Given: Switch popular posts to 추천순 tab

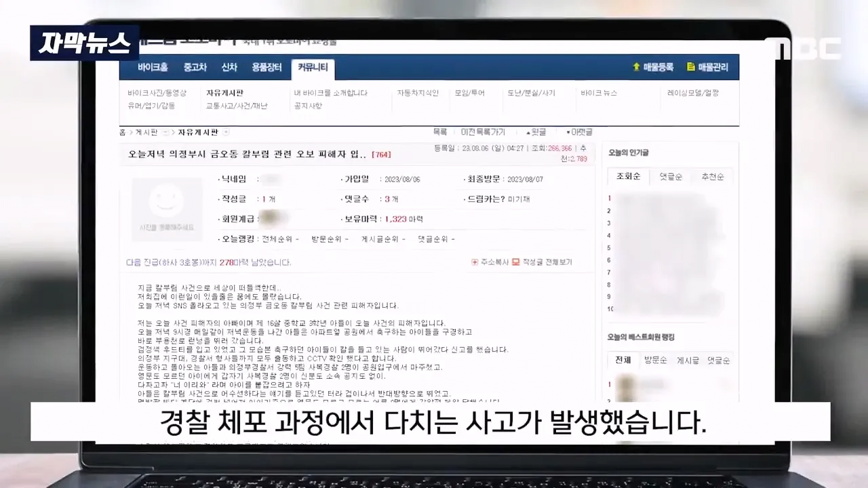Looking at the screenshot, I should [x=712, y=177].
